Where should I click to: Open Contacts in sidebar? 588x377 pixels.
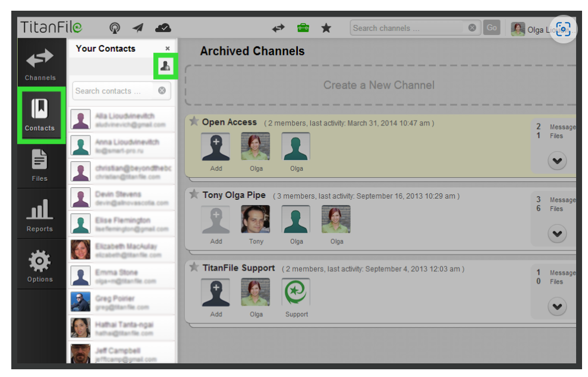point(40,115)
